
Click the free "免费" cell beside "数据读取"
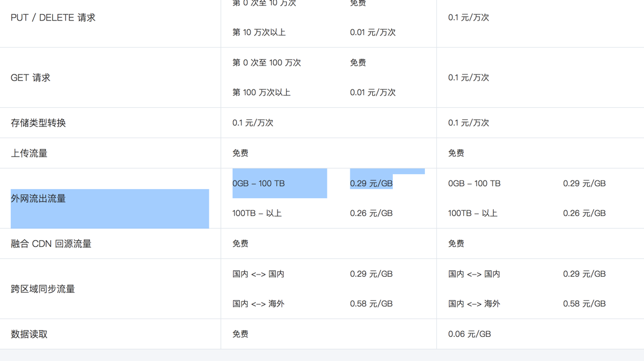[240, 335]
